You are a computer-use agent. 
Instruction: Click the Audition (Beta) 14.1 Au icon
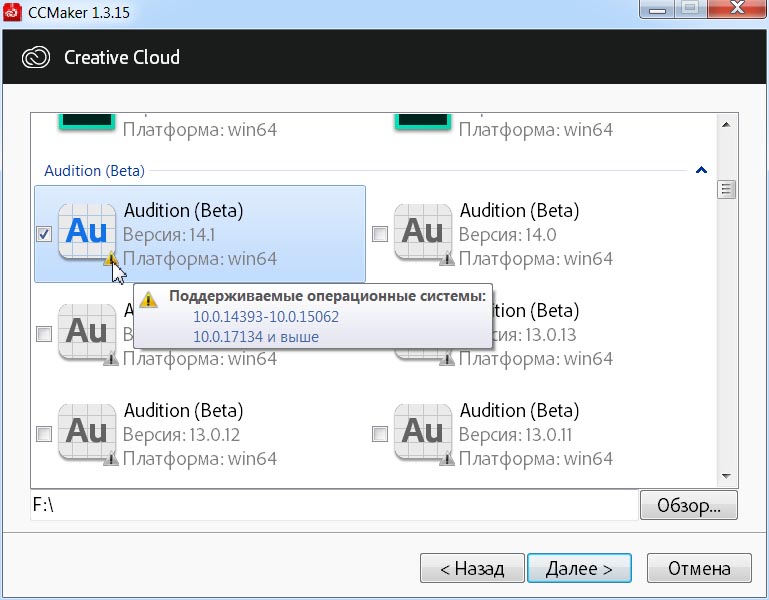tap(87, 231)
